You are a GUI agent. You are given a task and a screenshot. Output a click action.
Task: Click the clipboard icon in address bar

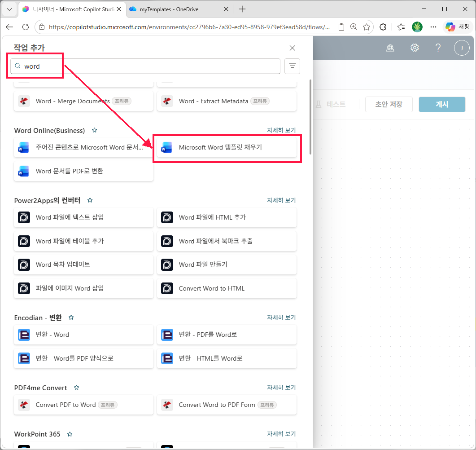(341, 27)
